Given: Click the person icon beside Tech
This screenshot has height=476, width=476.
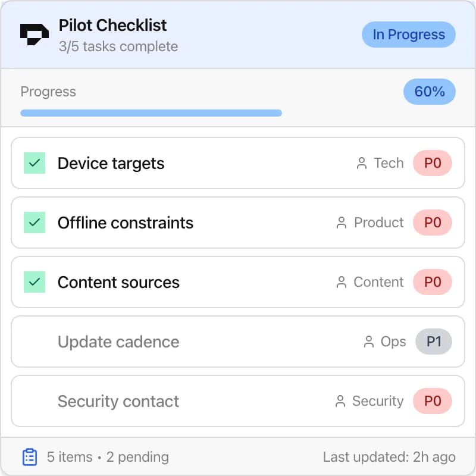Looking at the screenshot, I should coord(362,163).
